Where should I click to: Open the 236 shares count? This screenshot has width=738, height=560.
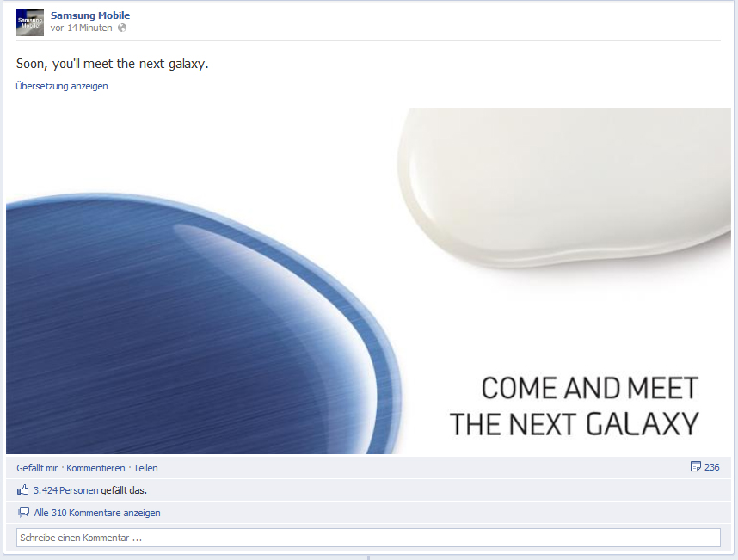coord(711,467)
